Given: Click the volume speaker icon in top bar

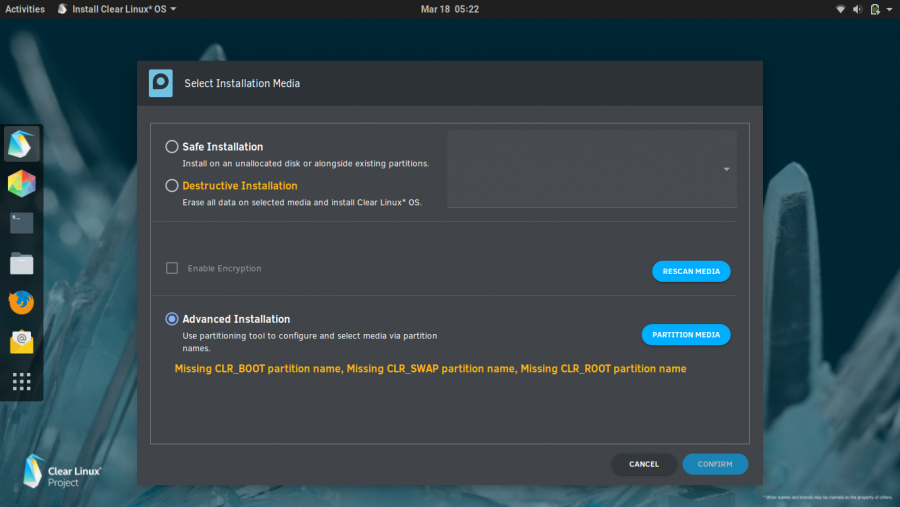Looking at the screenshot, I should 858,9.
